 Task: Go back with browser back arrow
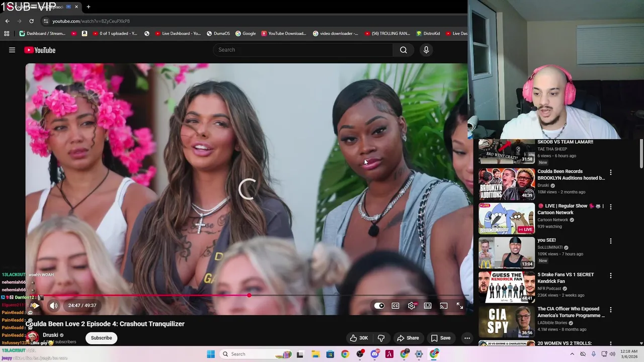[7, 21]
